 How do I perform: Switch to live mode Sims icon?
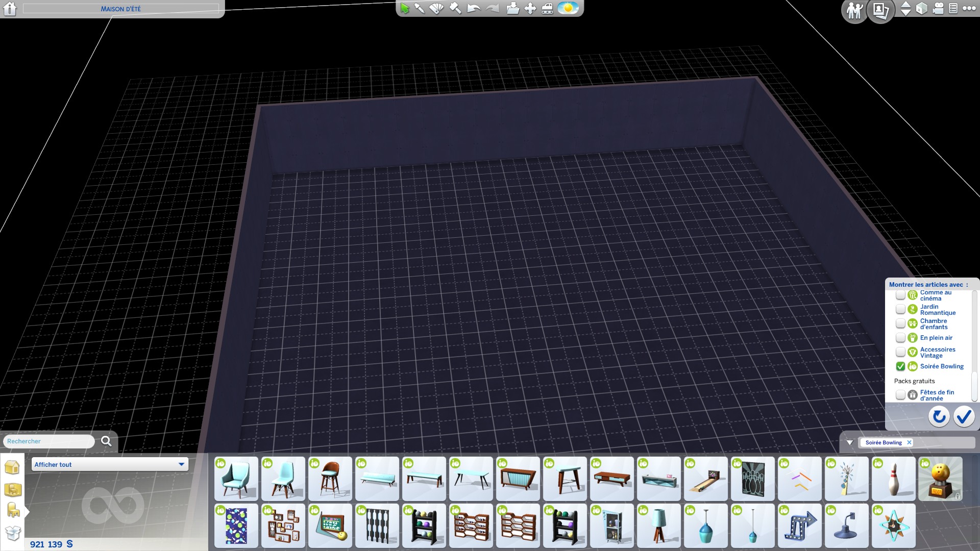click(x=854, y=10)
